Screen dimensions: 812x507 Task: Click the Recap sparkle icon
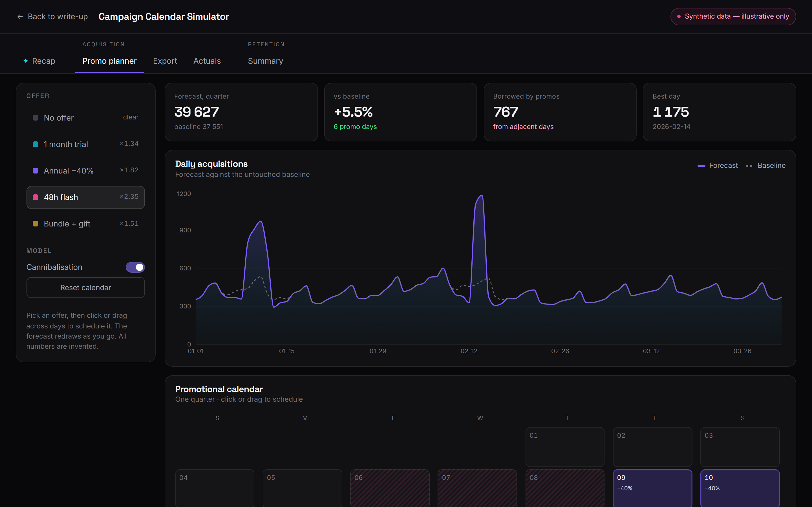[25, 61]
